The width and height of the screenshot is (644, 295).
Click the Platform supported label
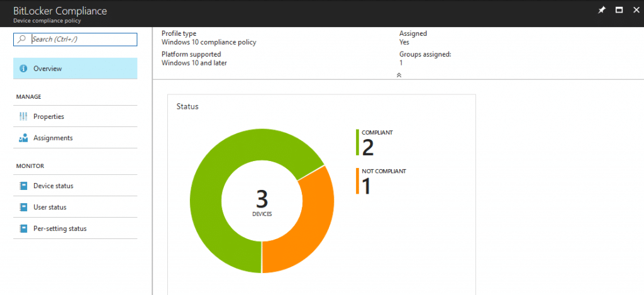point(191,54)
